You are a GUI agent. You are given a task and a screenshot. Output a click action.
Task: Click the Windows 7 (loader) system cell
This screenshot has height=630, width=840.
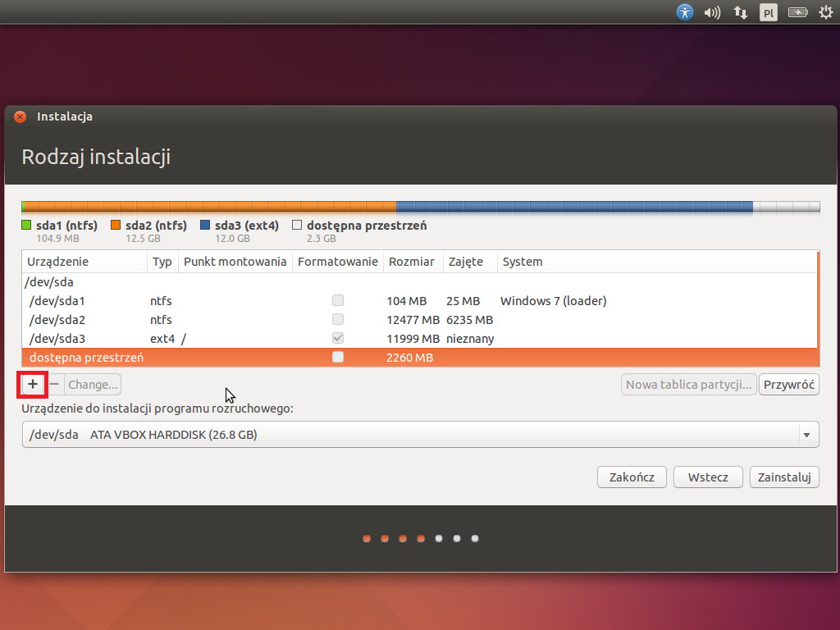(x=554, y=301)
